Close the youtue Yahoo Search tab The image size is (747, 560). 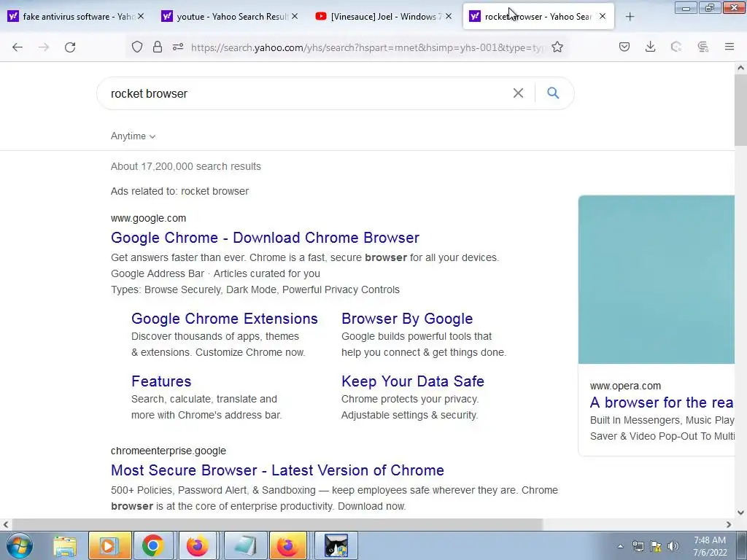coord(295,16)
